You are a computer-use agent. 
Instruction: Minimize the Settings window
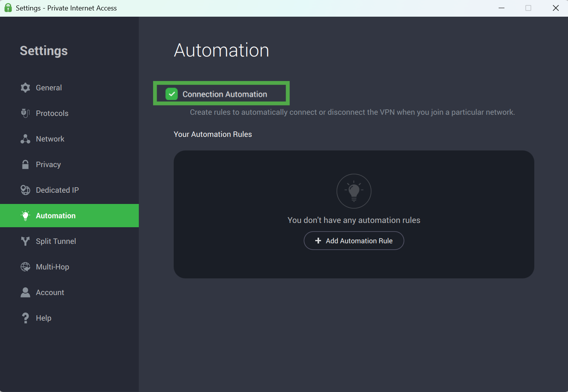(501, 8)
